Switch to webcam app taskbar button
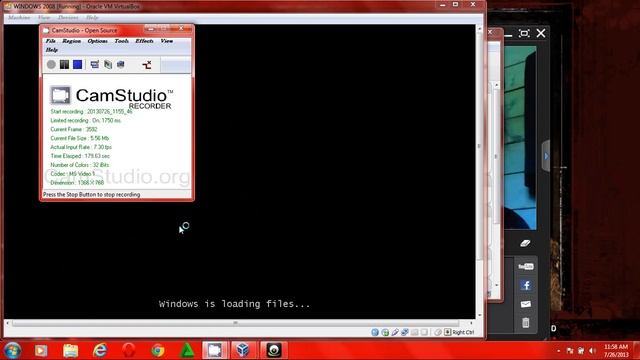 (x=273, y=350)
